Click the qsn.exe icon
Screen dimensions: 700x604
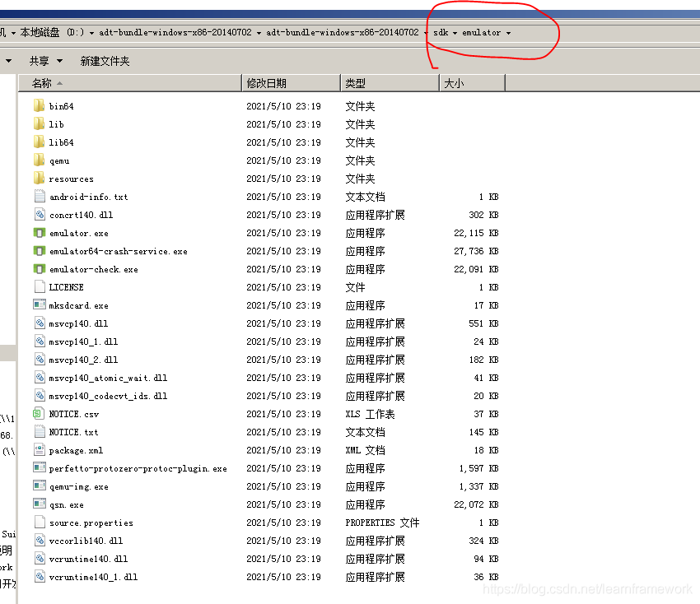coord(40,504)
